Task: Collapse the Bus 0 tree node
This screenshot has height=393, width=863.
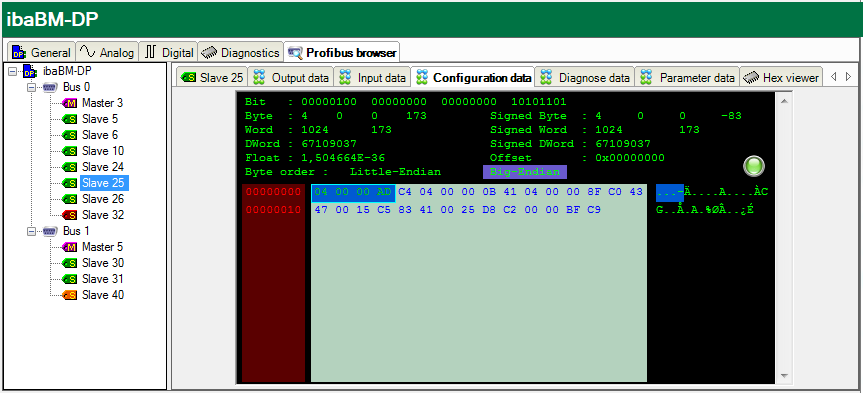Action: [31, 87]
